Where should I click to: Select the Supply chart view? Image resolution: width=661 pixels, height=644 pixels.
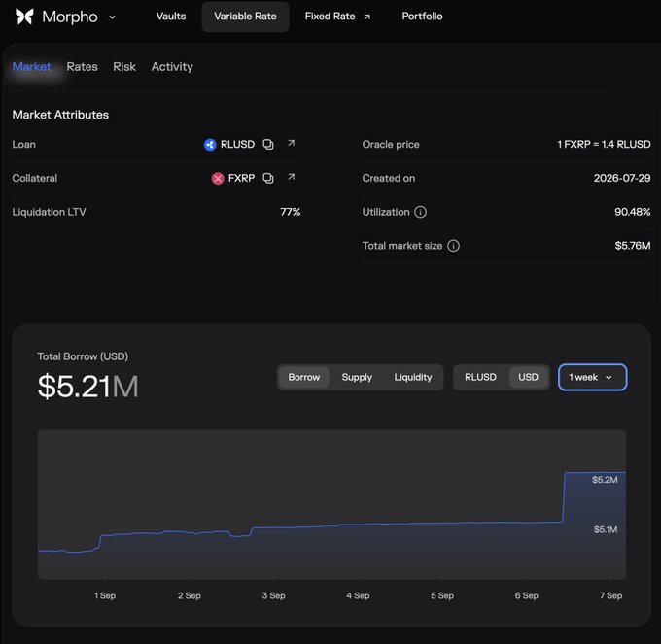pyautogui.click(x=357, y=377)
